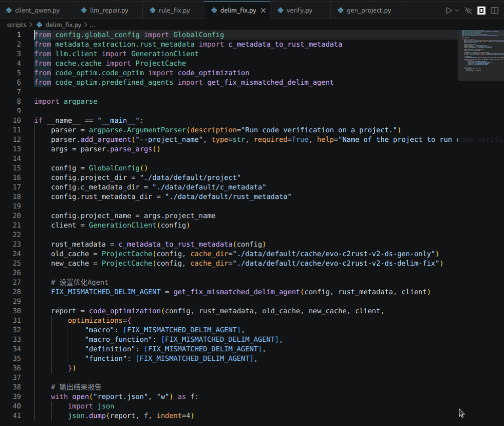Click on '__main__' string in line 10
Viewport: 504px width, 426px height.
coord(118,121)
